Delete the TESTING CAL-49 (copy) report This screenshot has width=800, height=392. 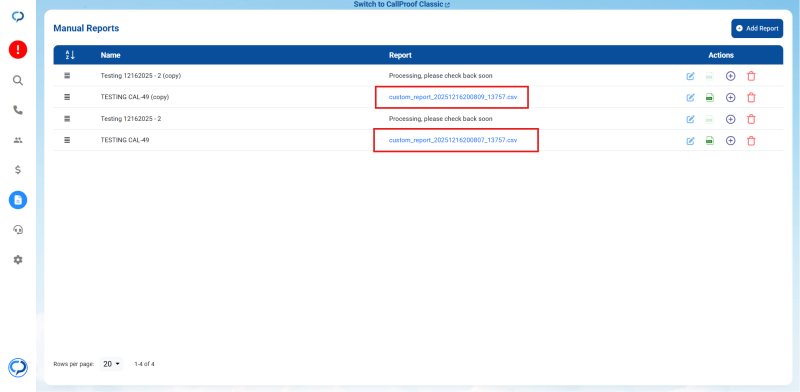[x=751, y=97]
